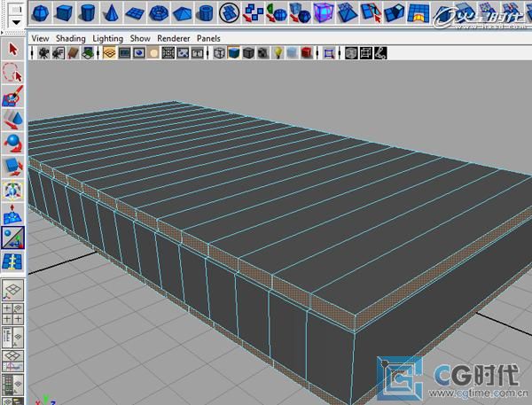Viewport: 532px width, 405px height.
Task: Switch to single perspective view layout
Action: click(x=13, y=290)
